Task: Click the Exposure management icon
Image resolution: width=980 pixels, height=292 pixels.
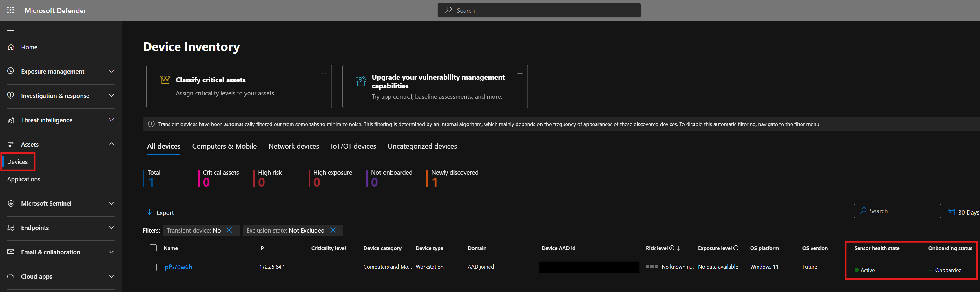Action: pos(11,71)
